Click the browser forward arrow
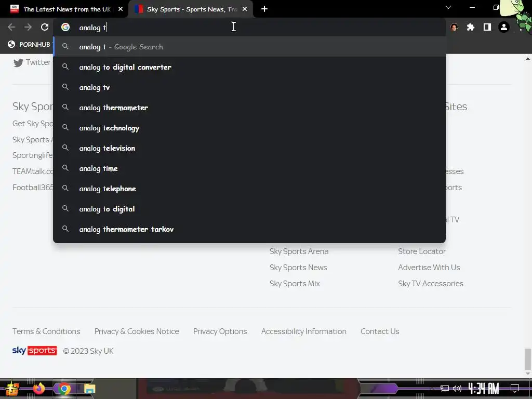The height and width of the screenshot is (399, 532). point(28,27)
